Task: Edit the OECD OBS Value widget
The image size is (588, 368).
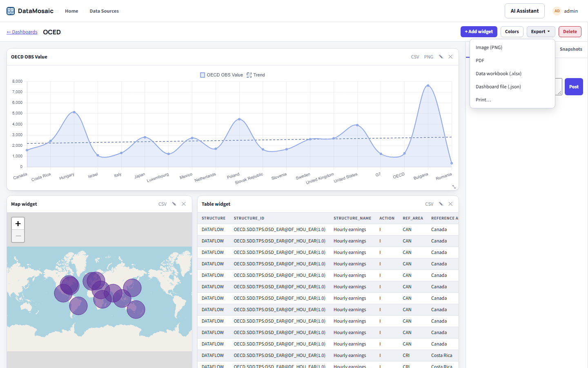Action: click(441, 57)
